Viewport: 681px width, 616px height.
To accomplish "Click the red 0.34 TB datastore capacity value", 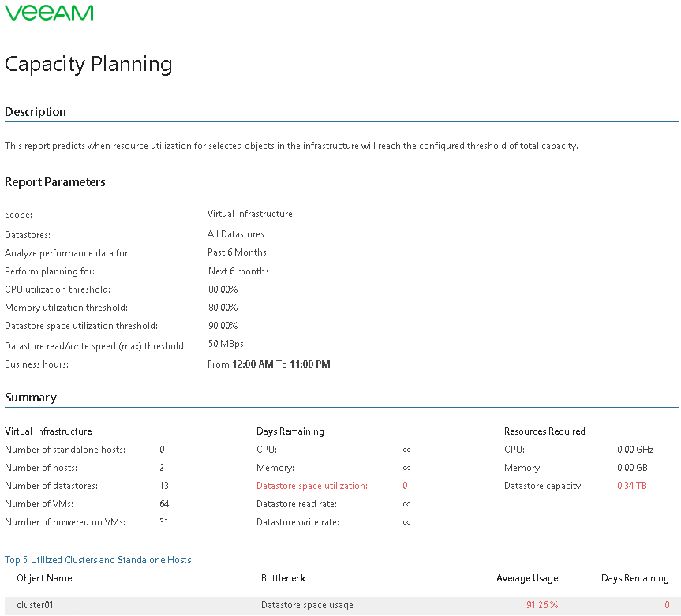I will tap(631, 486).
